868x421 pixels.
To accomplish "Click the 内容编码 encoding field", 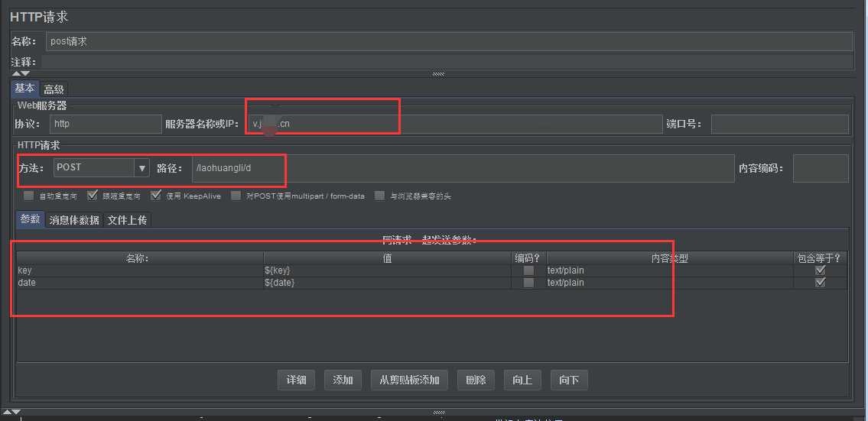I will (821, 168).
